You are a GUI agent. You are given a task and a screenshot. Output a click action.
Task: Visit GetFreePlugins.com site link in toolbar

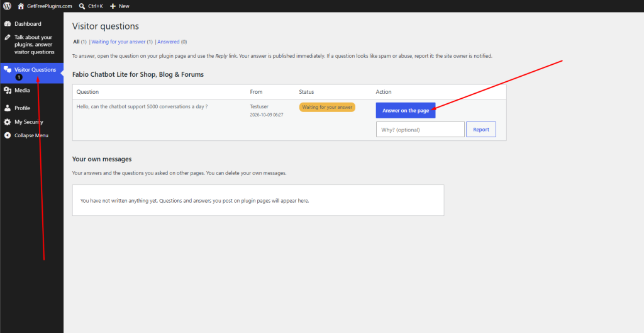49,6
